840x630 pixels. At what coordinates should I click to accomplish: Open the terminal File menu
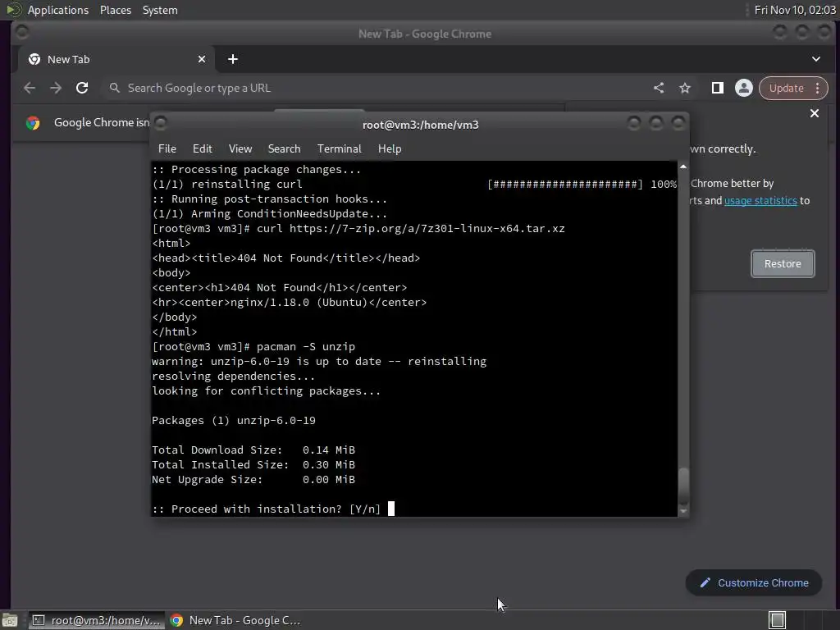167,148
